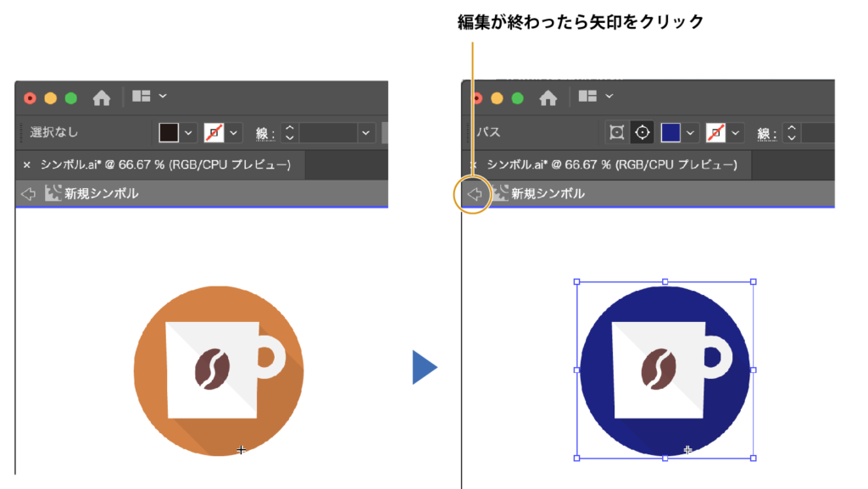The height and width of the screenshot is (489, 868).
Task: Expand layout dropdown chevron in right window
Action: [x=609, y=97]
